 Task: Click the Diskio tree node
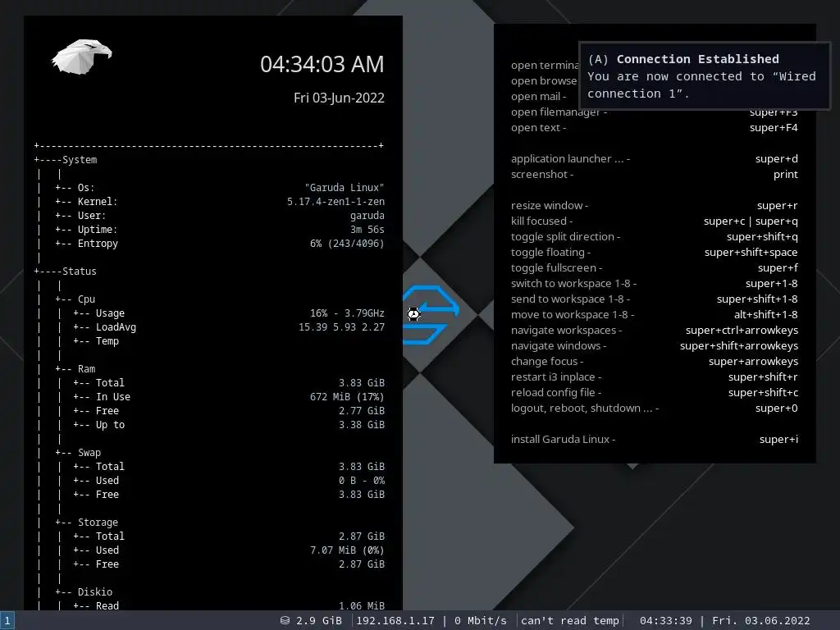pyautogui.click(x=95, y=591)
